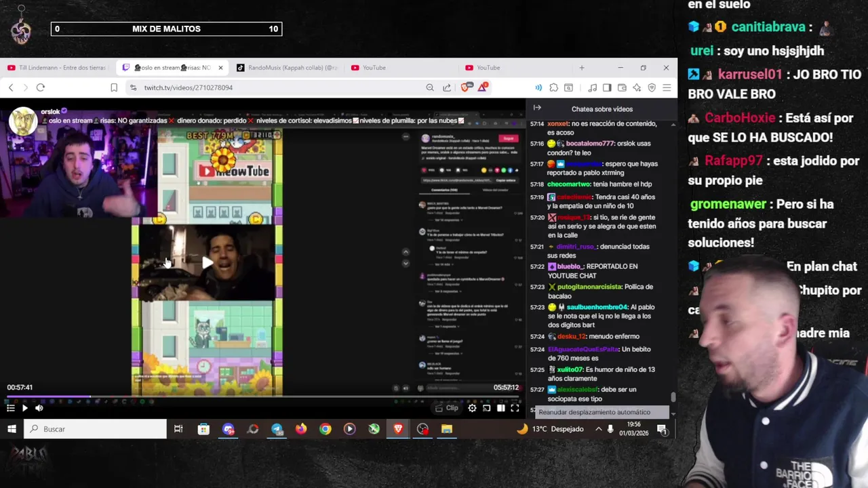Close the orslok Twitch tab
Viewport: 868px width, 488px height.
click(220, 68)
